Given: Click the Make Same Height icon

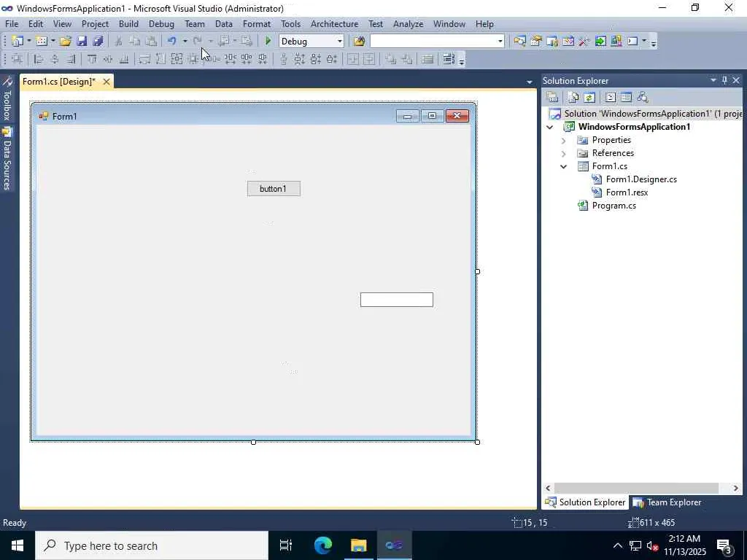Looking at the screenshot, I should [161, 59].
